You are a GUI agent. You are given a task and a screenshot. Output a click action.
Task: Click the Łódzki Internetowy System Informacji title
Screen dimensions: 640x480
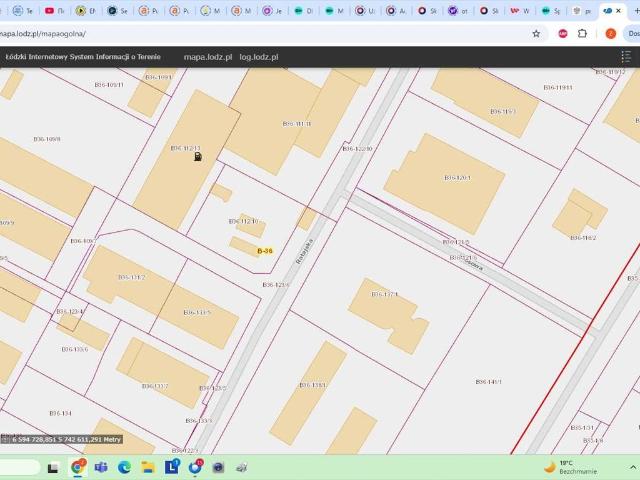[82, 58]
